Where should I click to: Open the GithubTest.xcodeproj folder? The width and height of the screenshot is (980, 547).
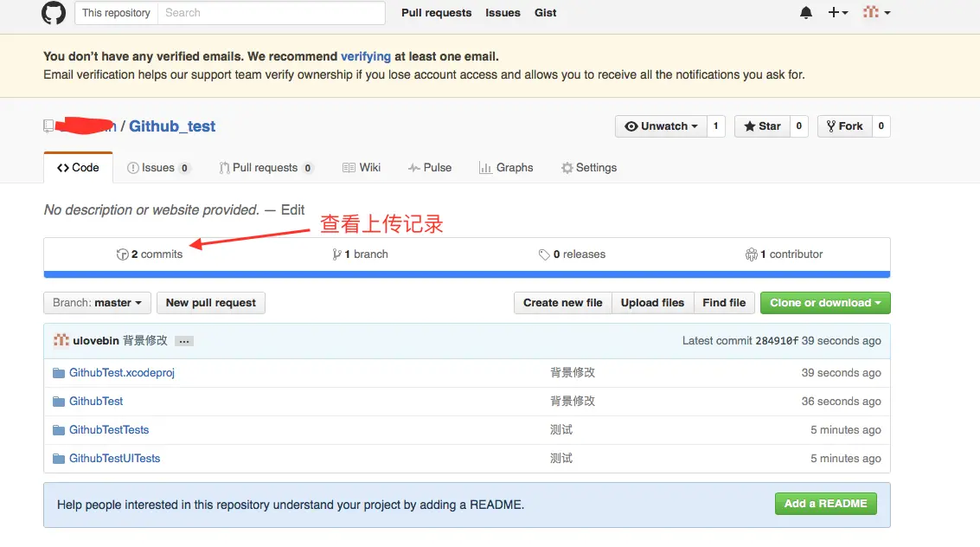coord(122,372)
